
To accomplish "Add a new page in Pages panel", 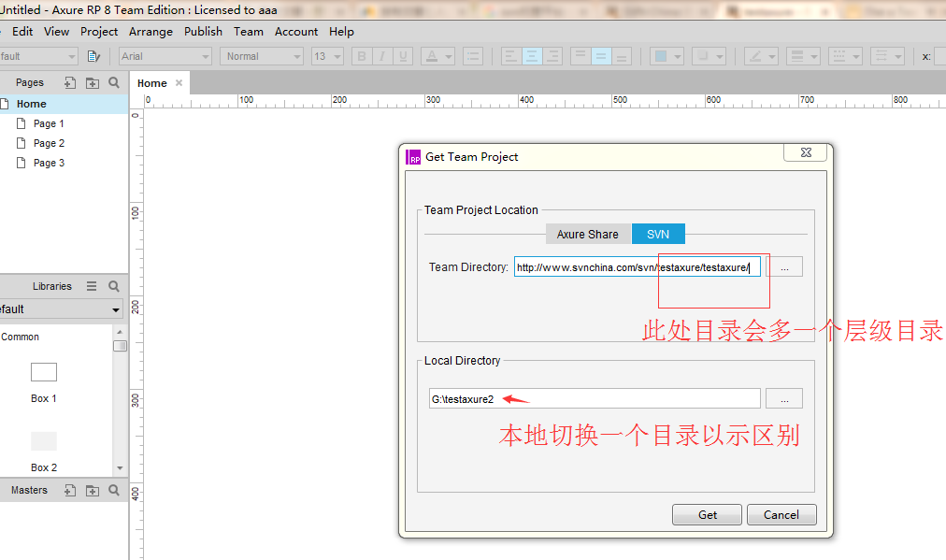I will click(x=70, y=82).
